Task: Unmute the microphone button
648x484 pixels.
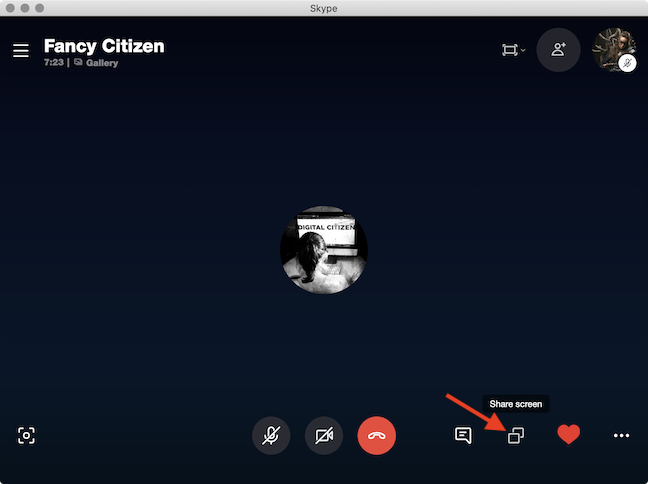Action: click(271, 435)
